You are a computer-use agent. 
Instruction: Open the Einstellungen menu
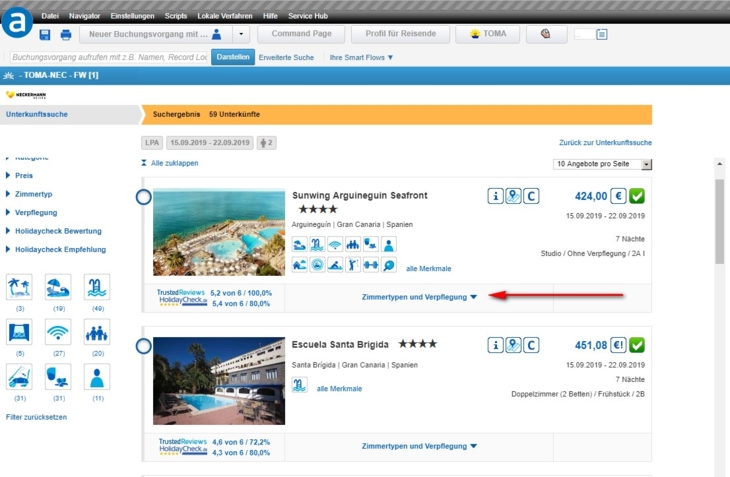(x=132, y=16)
